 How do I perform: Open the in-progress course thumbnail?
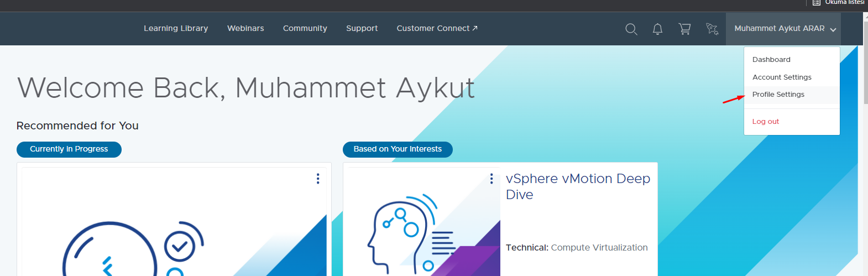(x=174, y=222)
